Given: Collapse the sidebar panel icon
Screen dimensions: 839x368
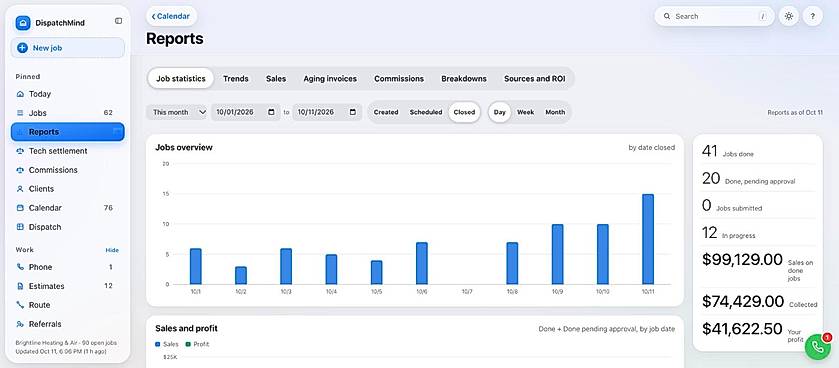Looking at the screenshot, I should [x=118, y=21].
